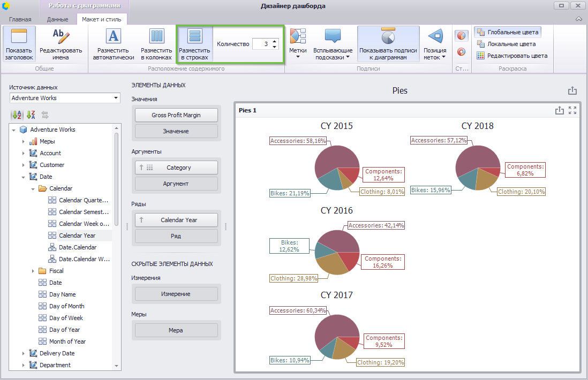Image resolution: width=588 pixels, height=380 pixels.
Task: Switch to the Данные tab
Action: [57, 19]
